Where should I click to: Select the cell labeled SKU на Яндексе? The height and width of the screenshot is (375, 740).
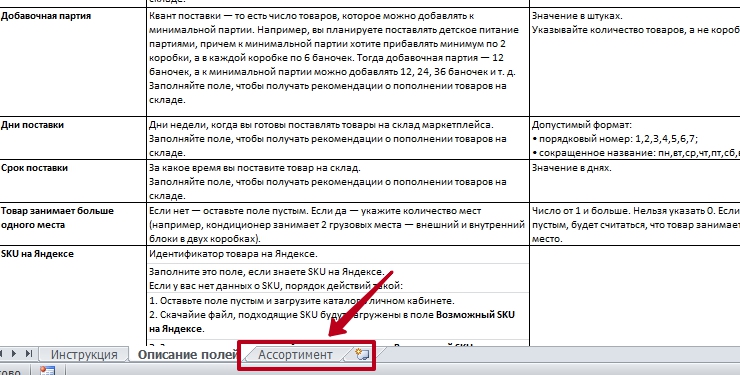tap(73, 296)
